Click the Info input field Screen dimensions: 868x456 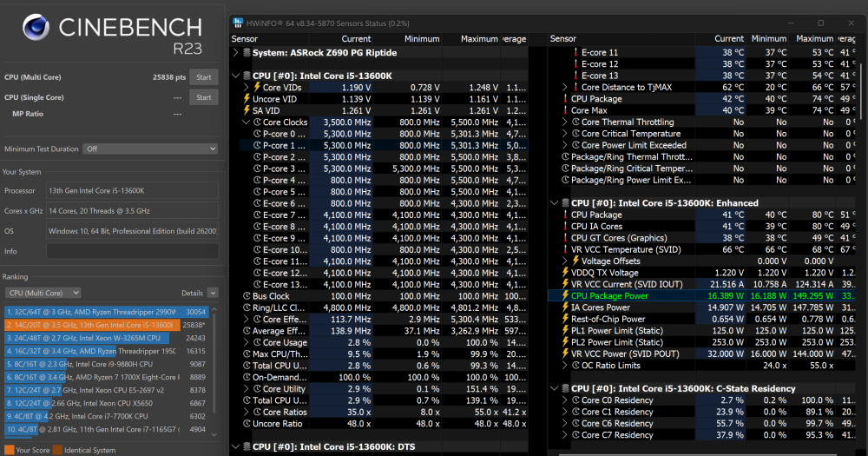click(132, 251)
